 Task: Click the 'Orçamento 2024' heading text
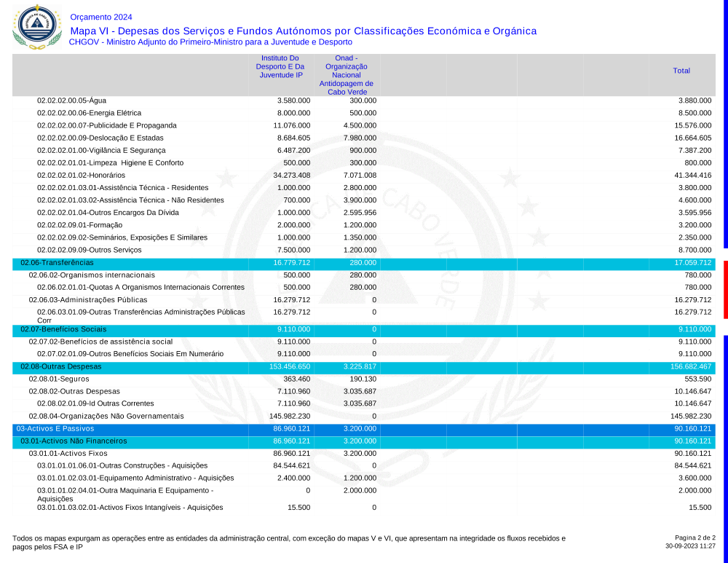pyautogui.click(x=101, y=17)
